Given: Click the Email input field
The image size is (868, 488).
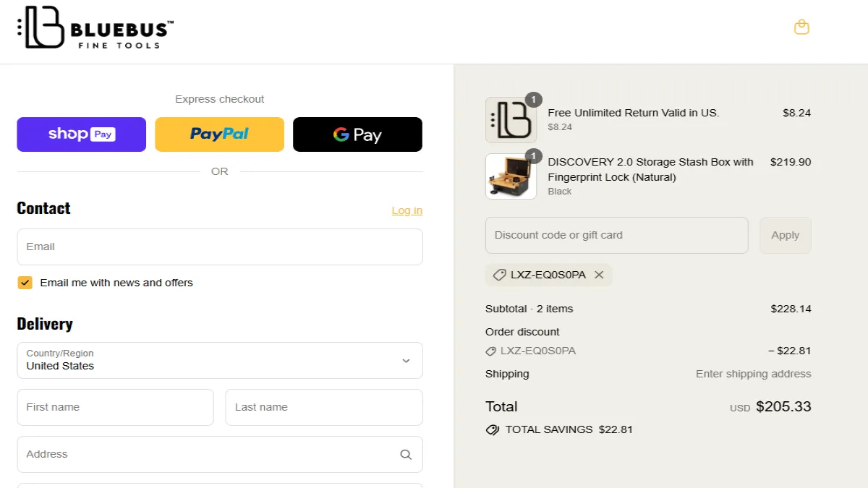Looking at the screenshot, I should coord(219,247).
